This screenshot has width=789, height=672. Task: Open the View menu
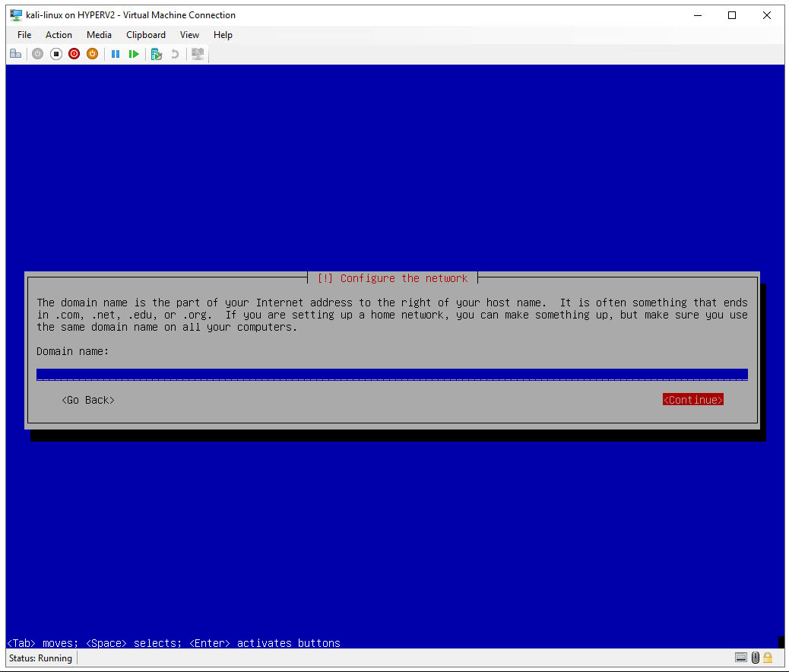(189, 35)
